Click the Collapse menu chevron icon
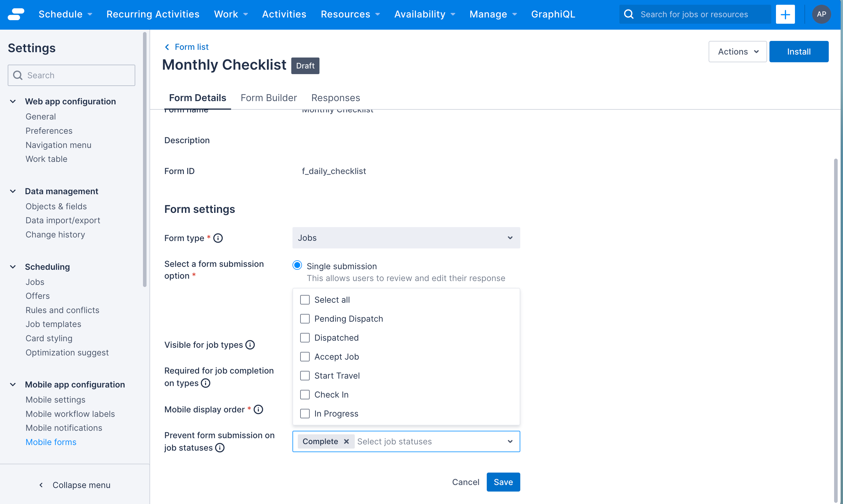This screenshot has height=504, width=843. [41, 485]
